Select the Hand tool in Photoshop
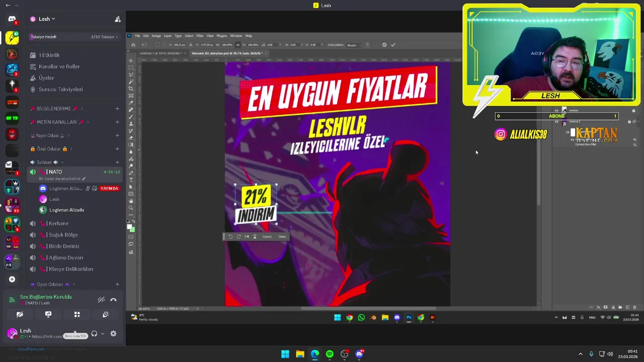This screenshot has width=644, height=362. [x=131, y=201]
